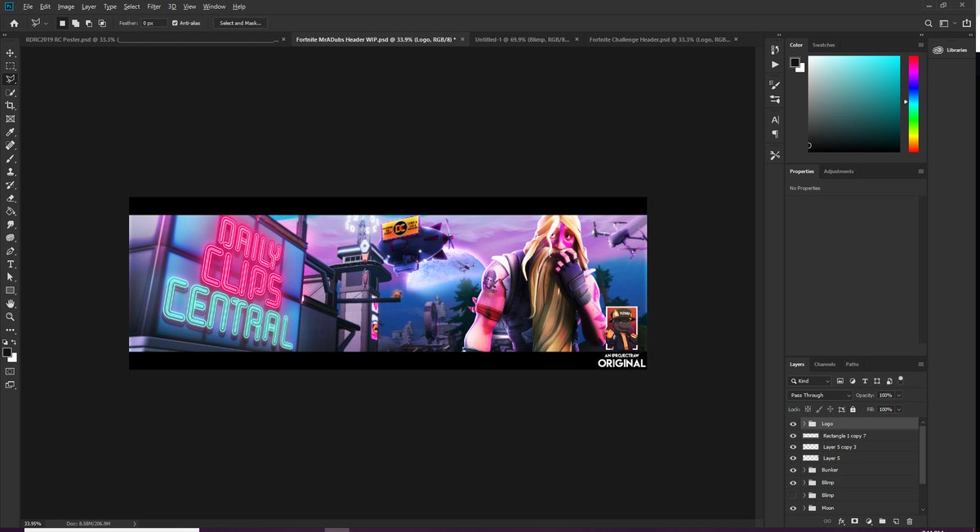
Task: Open the Fill value dropdown arrow
Action: (898, 409)
